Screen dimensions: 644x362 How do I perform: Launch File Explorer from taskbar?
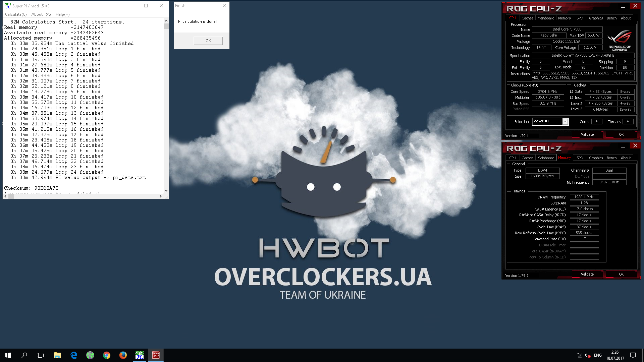(57, 355)
